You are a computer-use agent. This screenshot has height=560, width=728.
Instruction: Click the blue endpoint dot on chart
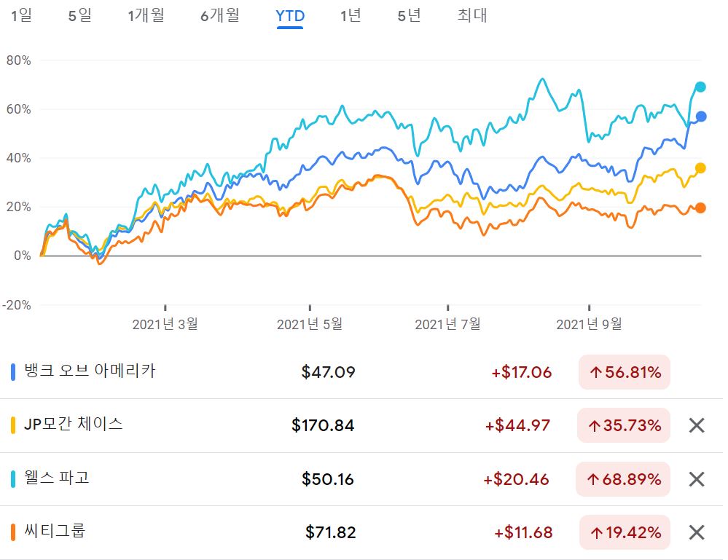(x=700, y=117)
